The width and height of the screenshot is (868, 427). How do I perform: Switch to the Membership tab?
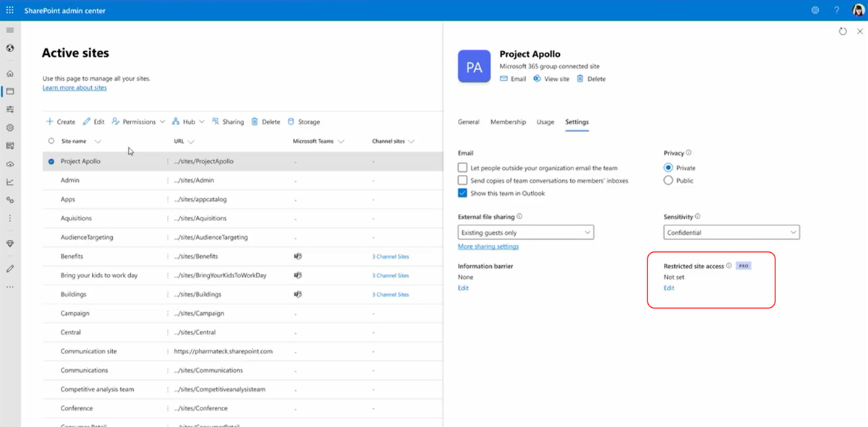coord(508,122)
